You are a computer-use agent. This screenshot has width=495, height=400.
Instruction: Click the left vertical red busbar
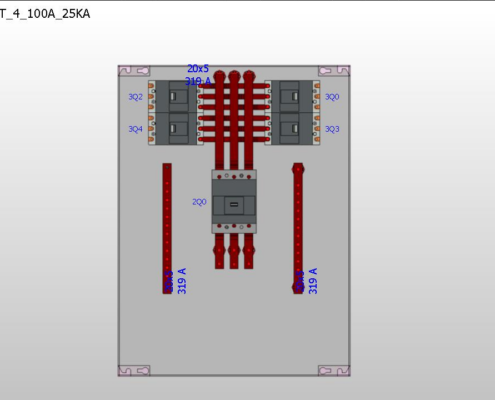click(x=167, y=228)
